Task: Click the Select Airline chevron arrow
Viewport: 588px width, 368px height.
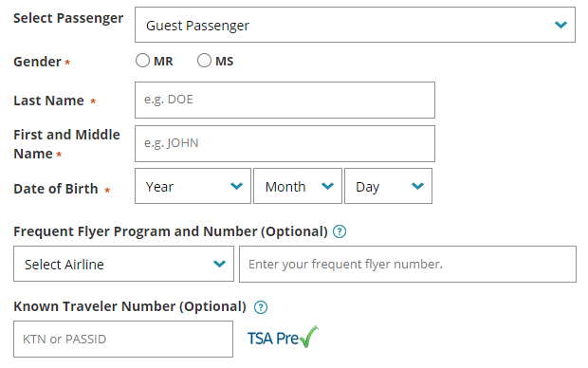Action: [x=219, y=264]
